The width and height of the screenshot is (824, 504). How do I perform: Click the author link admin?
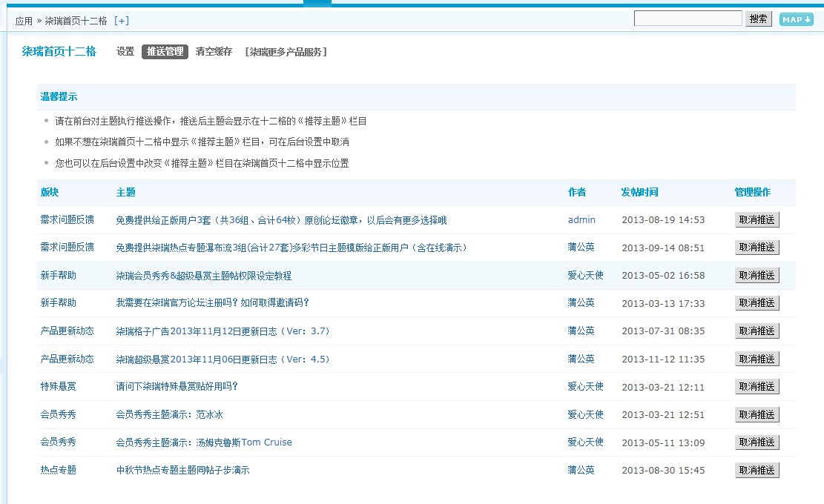[x=581, y=220]
